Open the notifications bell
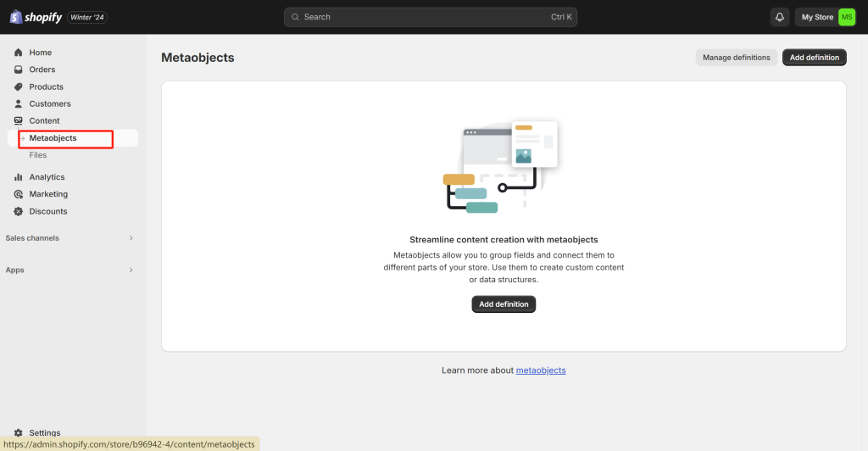Viewport: 868px width, 451px height. 780,17
